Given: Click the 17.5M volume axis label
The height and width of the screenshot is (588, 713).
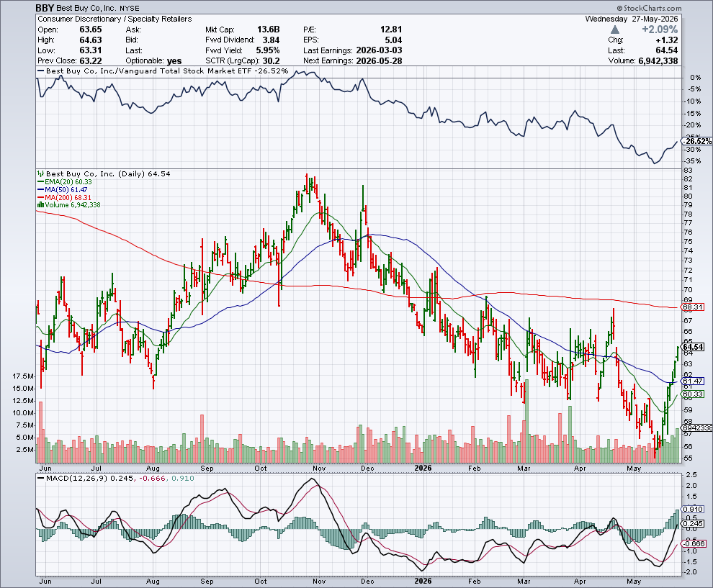Looking at the screenshot, I should pyautogui.click(x=23, y=376).
